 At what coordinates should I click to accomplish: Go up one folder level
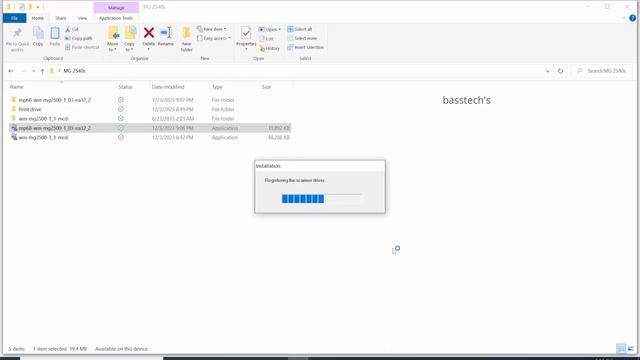point(42,71)
